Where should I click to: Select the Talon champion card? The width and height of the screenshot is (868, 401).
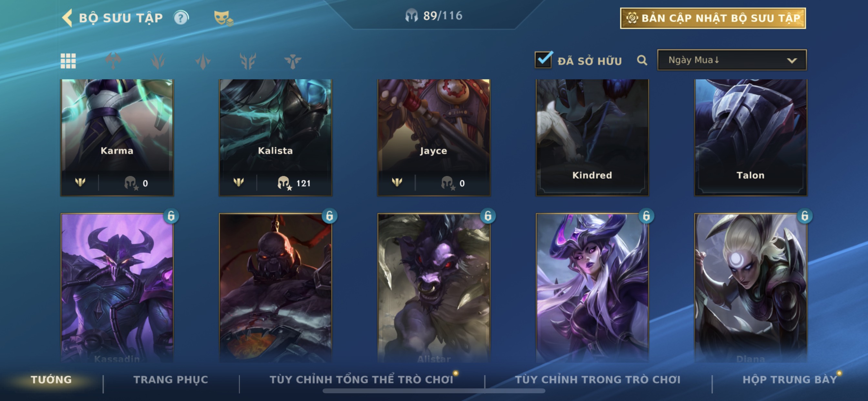pyautogui.click(x=751, y=138)
